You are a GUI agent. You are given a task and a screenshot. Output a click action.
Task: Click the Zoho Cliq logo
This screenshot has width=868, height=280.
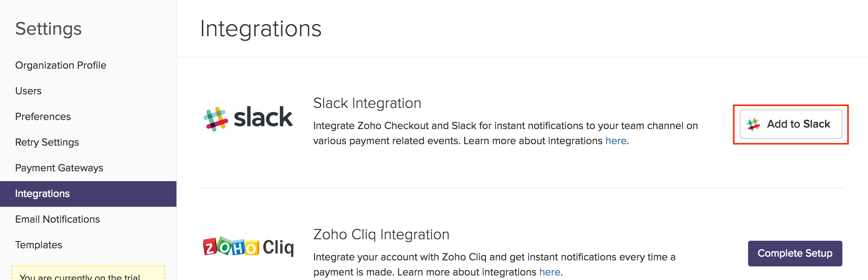coord(248,247)
